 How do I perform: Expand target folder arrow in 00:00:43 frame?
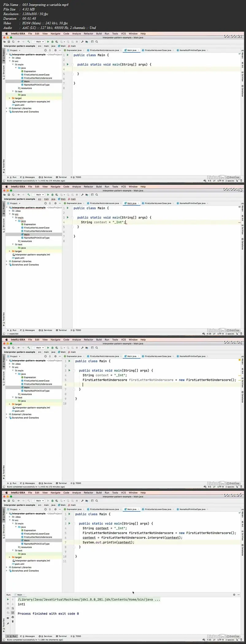click(x=10, y=251)
